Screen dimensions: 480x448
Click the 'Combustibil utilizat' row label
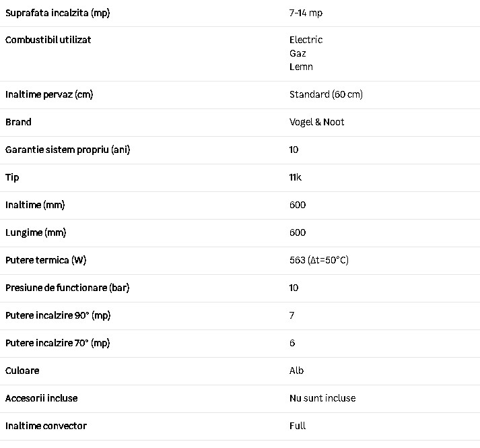tap(48, 40)
